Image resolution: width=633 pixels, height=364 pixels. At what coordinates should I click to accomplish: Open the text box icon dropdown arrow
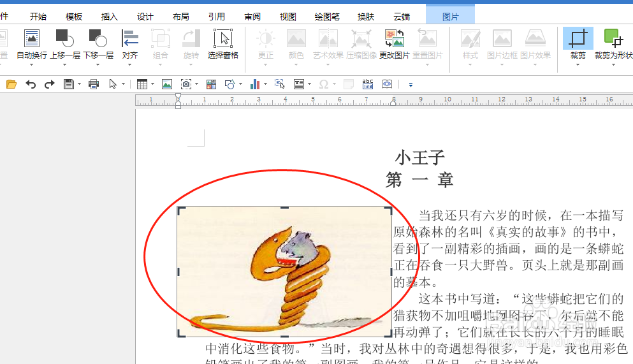[309, 84]
